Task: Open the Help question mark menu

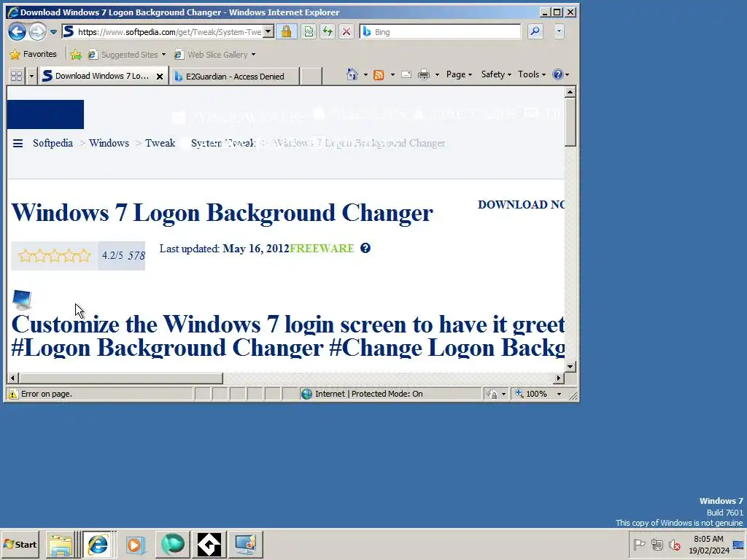Action: coord(561,74)
